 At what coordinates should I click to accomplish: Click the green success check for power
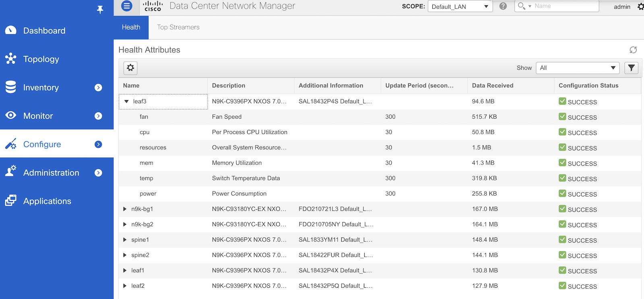click(562, 193)
